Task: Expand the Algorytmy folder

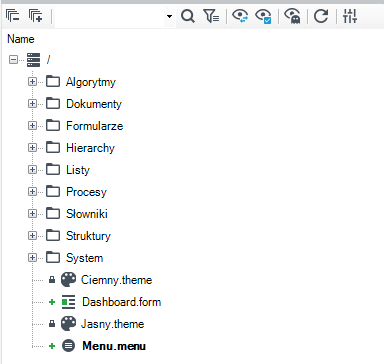Action: tap(32, 82)
